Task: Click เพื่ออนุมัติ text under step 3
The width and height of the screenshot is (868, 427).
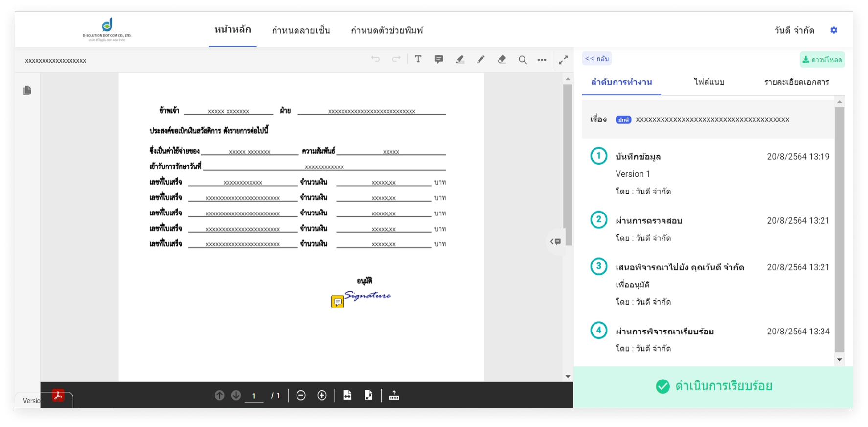Action: click(x=633, y=285)
